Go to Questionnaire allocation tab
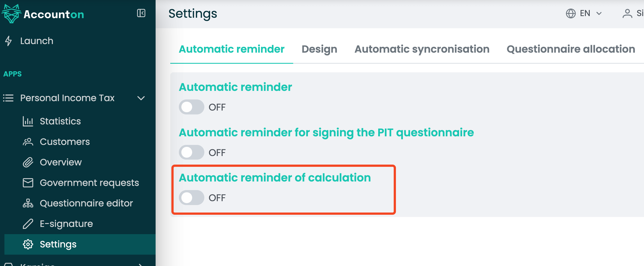Screen dimensions: 644x266 571,49
